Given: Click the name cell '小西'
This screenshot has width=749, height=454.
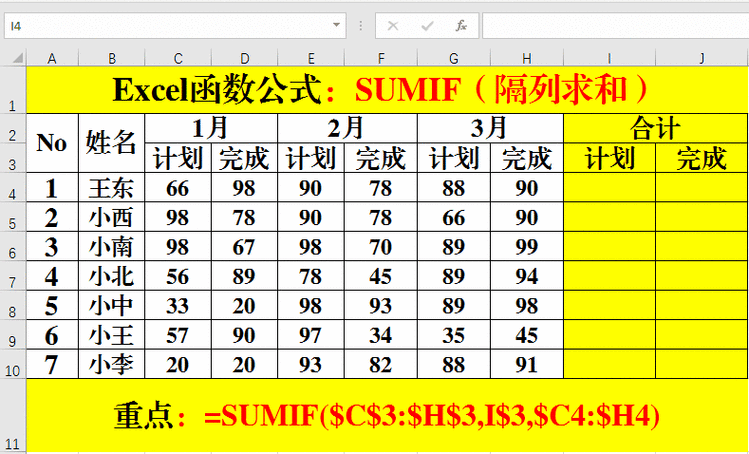Looking at the screenshot, I should [x=112, y=217].
